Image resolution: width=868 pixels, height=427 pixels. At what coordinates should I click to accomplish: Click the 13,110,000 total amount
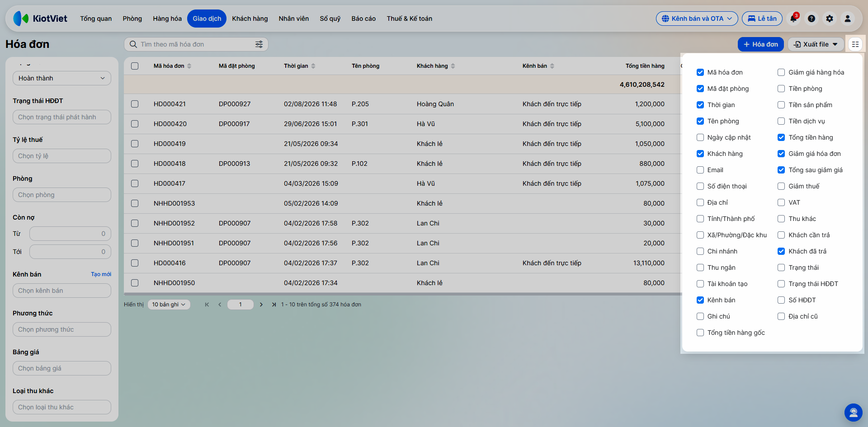(649, 263)
